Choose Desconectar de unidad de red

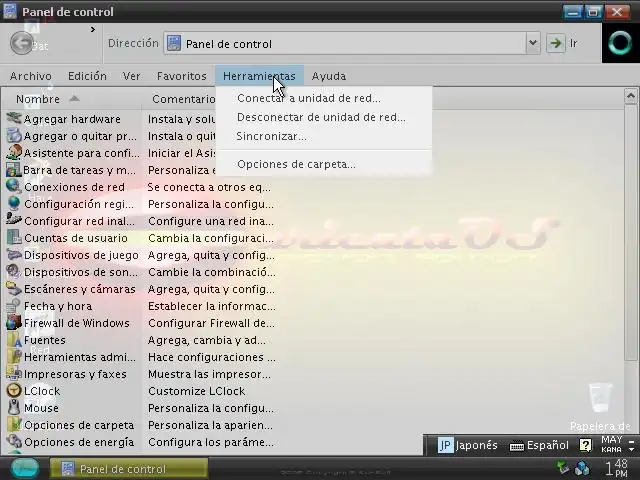(x=324, y=117)
